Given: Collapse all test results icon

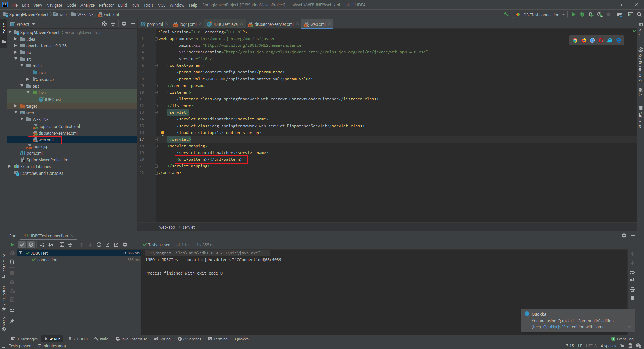Looking at the screenshot, I should click(70, 245).
